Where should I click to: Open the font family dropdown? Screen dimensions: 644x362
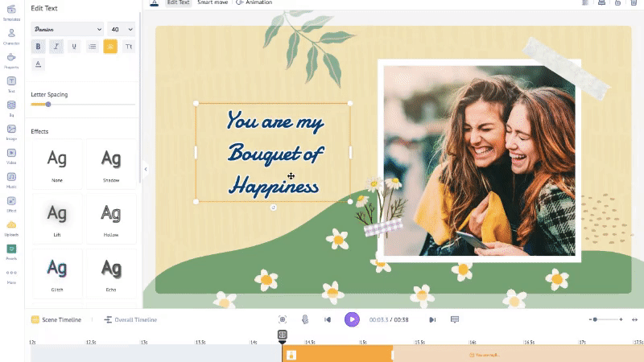[67, 29]
